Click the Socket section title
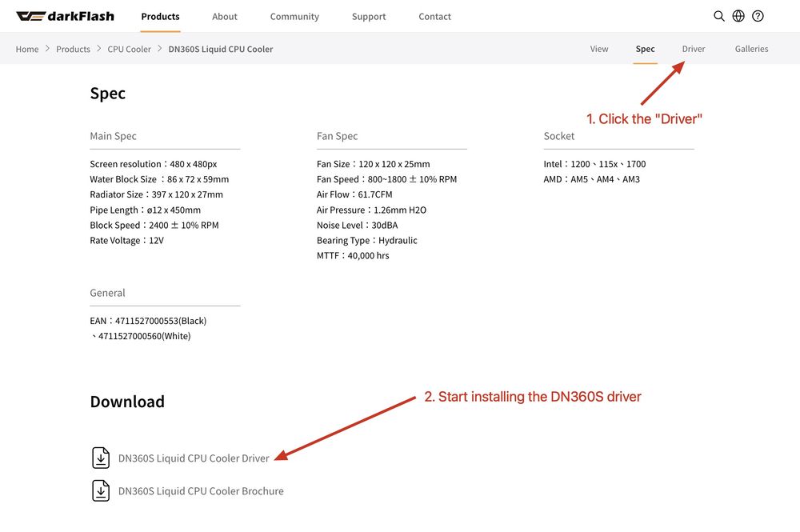 [558, 136]
